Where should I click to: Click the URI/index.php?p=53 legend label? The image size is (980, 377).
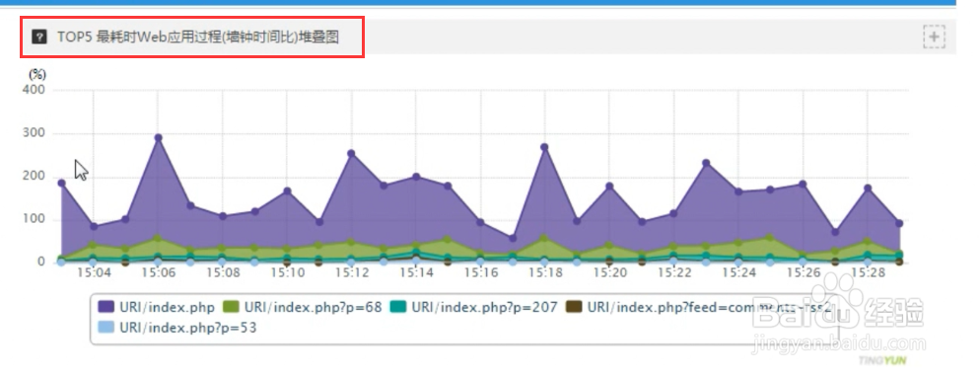(188, 328)
